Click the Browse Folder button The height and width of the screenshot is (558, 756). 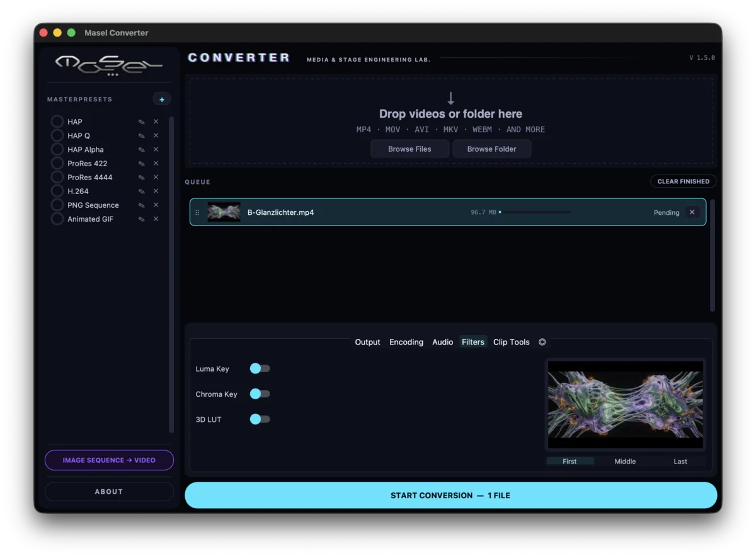click(491, 149)
